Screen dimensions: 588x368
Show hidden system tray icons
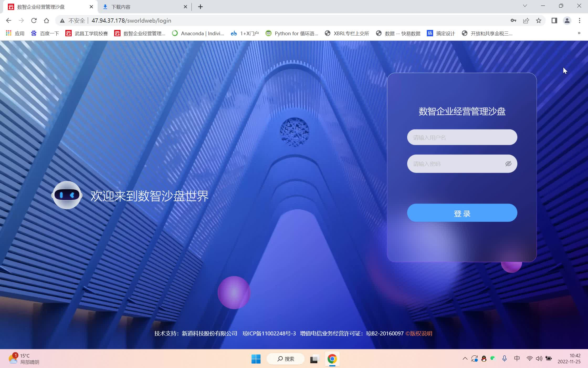click(465, 359)
